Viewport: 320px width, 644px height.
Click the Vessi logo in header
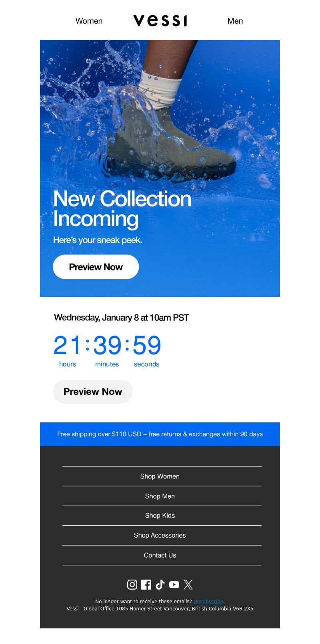(160, 20)
